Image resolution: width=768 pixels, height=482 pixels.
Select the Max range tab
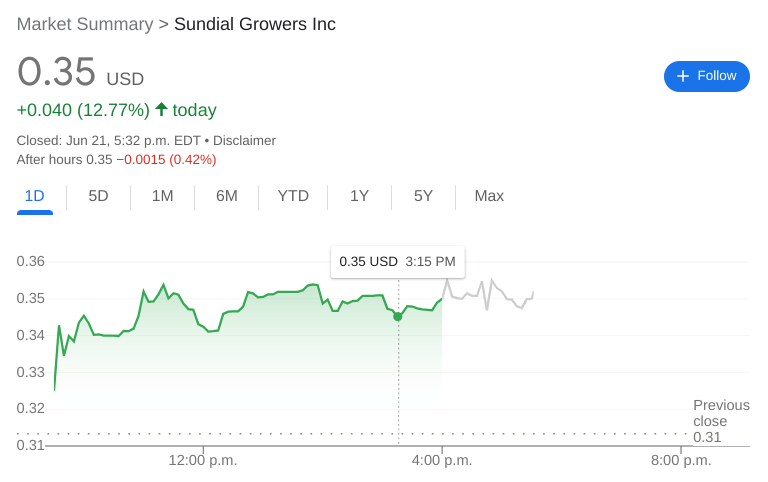click(x=489, y=196)
